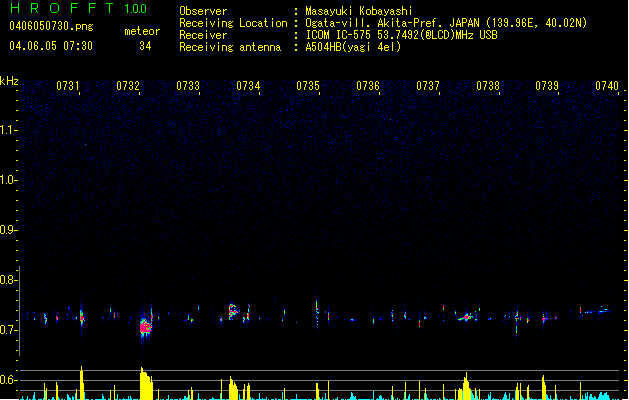This screenshot has width=629, height=400.
Task: Click the 0739 time marker
Action: point(547,86)
